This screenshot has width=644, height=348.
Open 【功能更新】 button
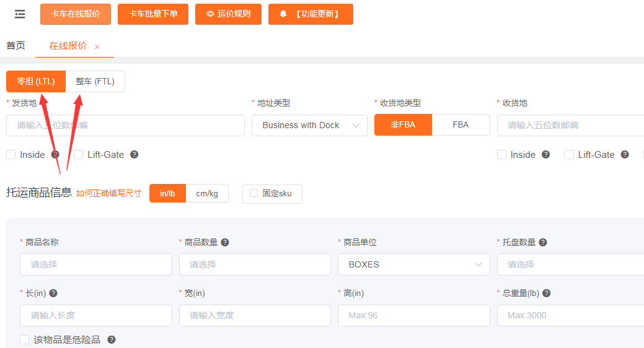311,14
